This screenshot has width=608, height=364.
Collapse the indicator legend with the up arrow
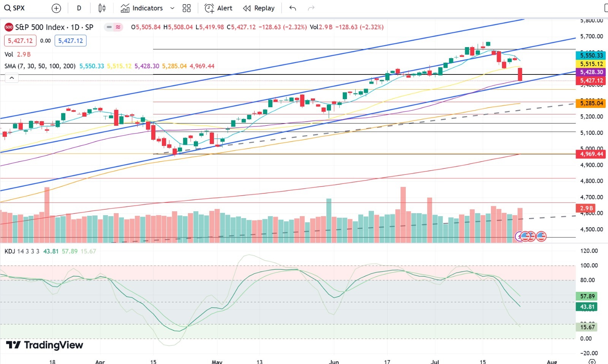tap(12, 78)
